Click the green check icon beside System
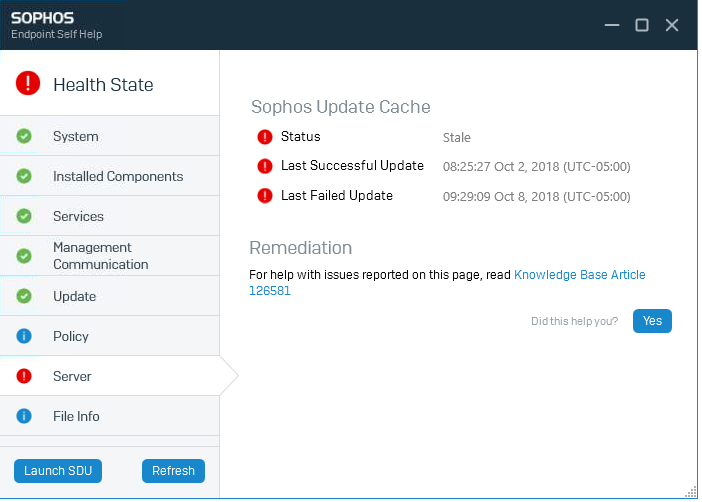The width and height of the screenshot is (702, 502). (x=24, y=136)
